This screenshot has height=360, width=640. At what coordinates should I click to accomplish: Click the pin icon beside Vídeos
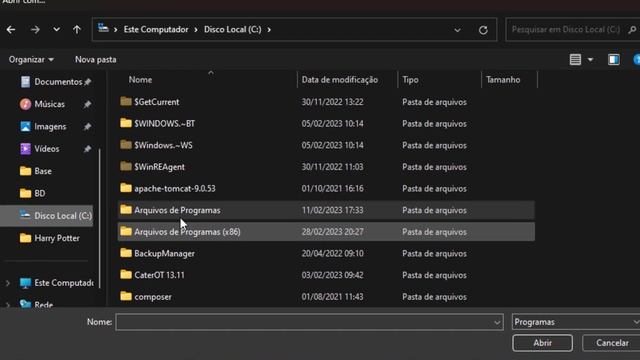[x=87, y=149]
